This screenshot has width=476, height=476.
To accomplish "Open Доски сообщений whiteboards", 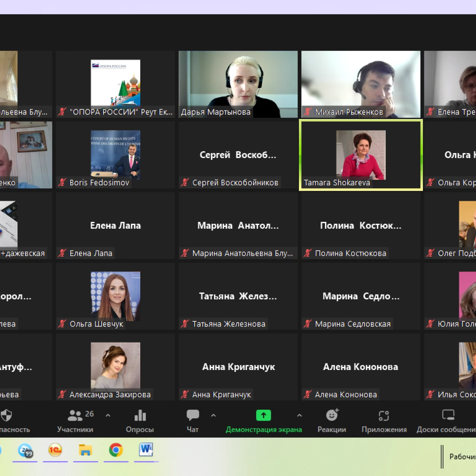I will pyautogui.click(x=446, y=421).
